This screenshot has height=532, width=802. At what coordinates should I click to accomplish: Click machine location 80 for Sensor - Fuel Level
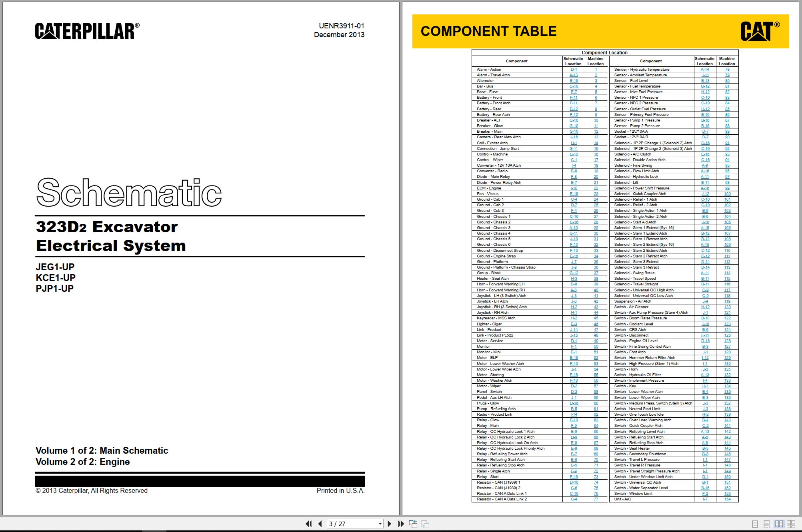727,81
